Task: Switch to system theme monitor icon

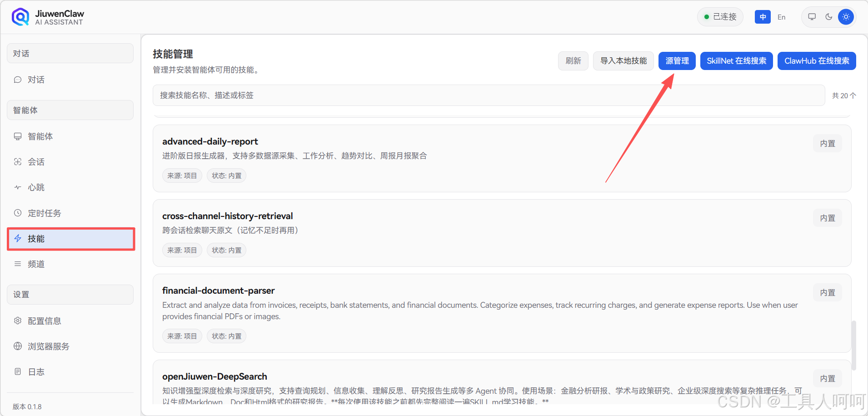Action: pyautogui.click(x=812, y=17)
